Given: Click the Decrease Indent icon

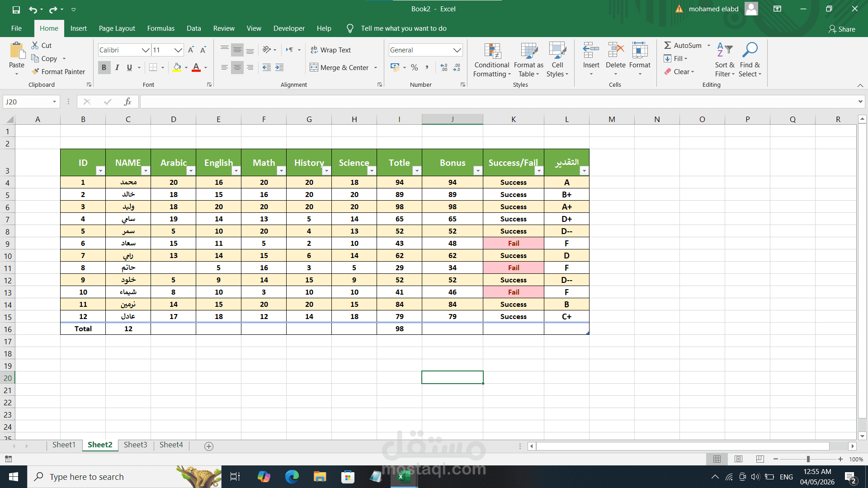Looking at the screenshot, I should (x=267, y=67).
